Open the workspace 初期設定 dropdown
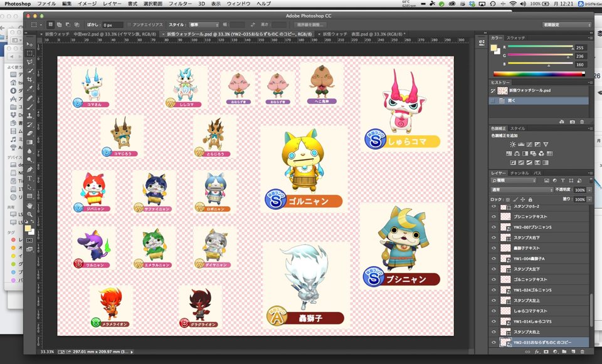 567,24
